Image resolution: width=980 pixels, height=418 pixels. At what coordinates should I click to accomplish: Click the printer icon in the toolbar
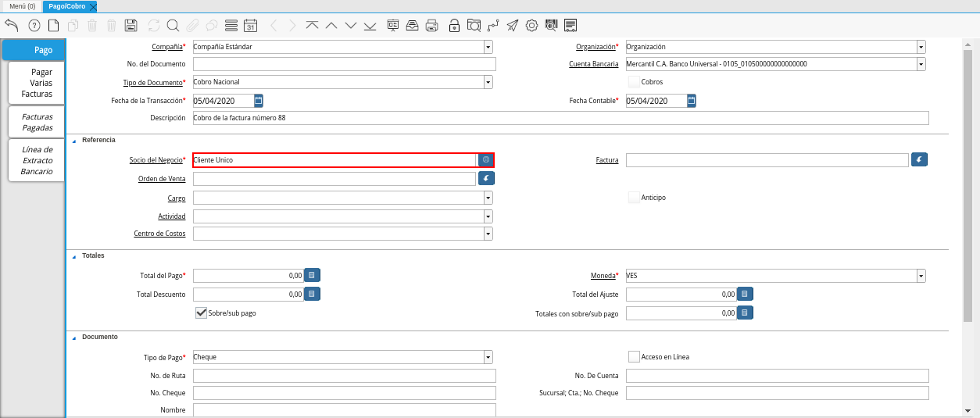coord(431,25)
